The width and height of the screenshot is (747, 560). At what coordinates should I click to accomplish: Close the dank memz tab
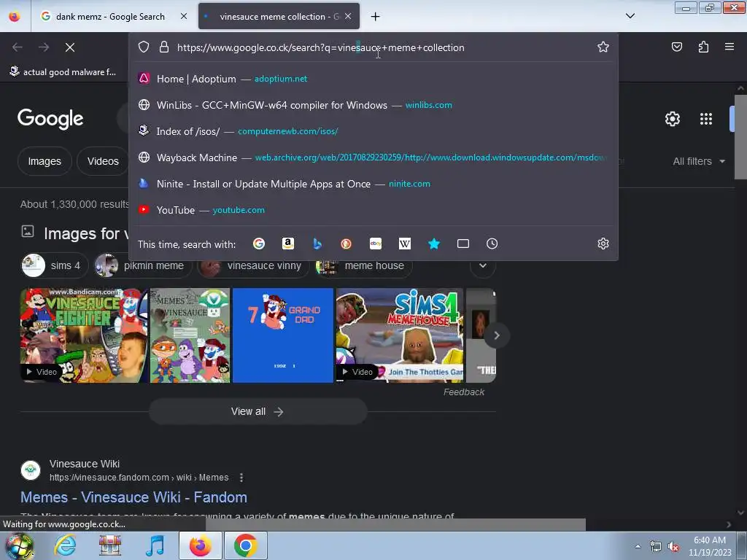(184, 16)
